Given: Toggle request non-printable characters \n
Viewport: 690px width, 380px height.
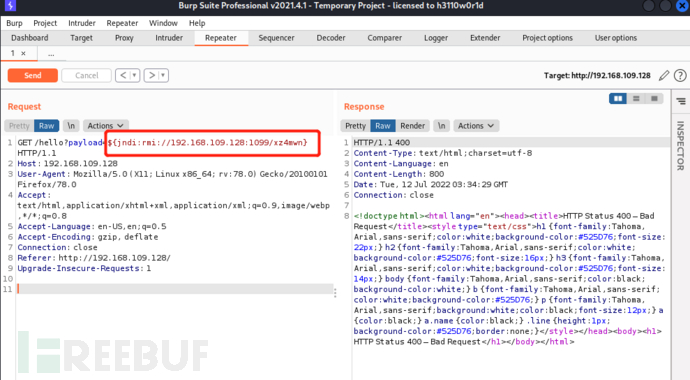Looking at the screenshot, I should point(71,126).
